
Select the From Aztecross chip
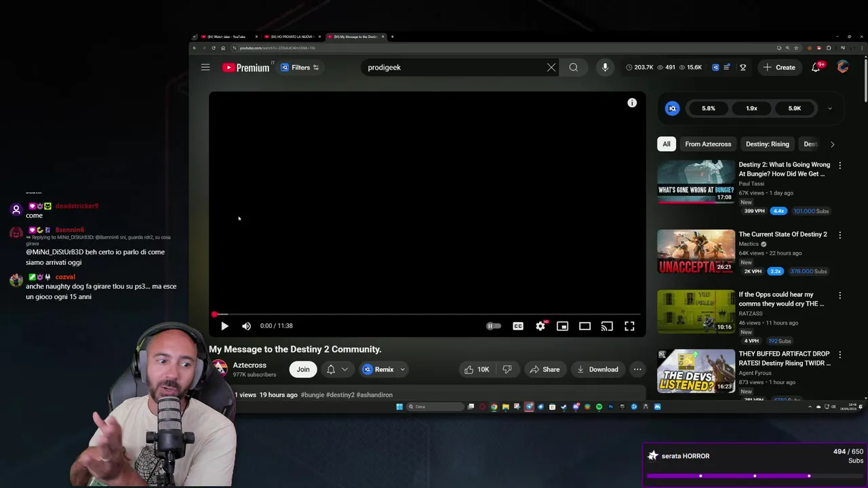[x=708, y=144]
